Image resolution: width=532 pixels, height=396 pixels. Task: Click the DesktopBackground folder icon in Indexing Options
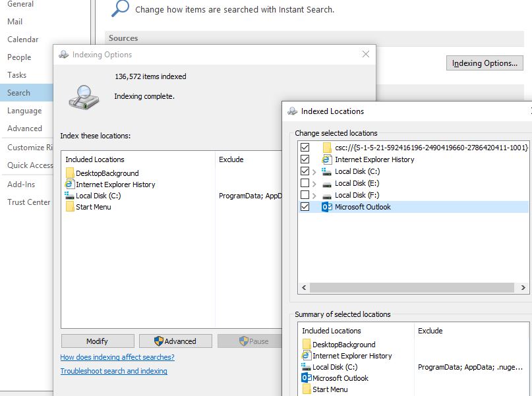[70, 173]
